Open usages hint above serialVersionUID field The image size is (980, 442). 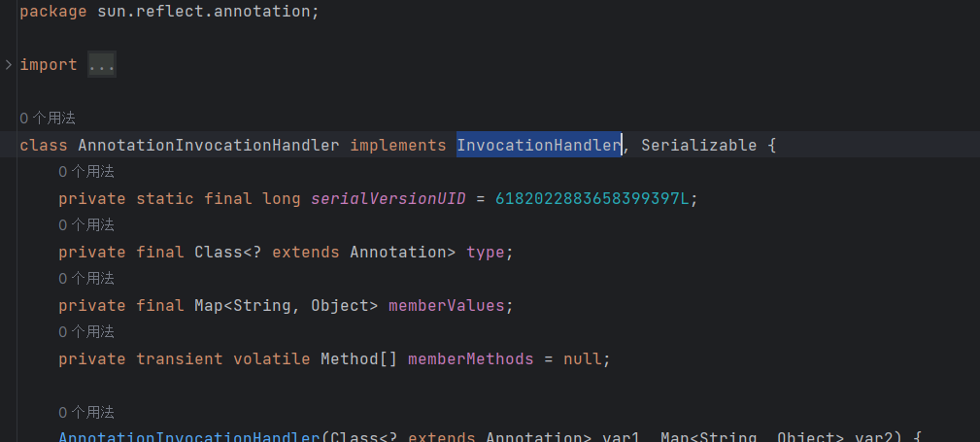click(x=86, y=171)
